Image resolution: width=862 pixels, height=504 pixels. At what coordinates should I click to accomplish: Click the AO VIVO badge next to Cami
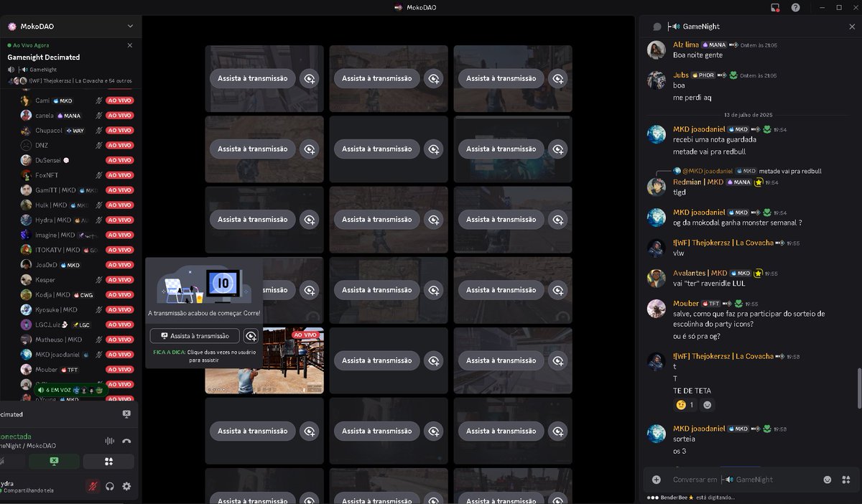coord(120,101)
